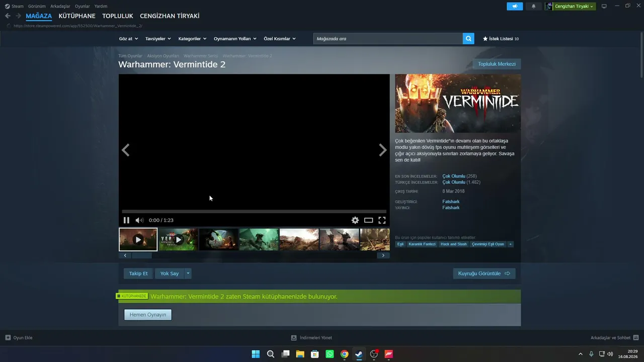This screenshot has width=644, height=362.
Task: Click the Hemen Oynayın button
Action: coord(148,315)
